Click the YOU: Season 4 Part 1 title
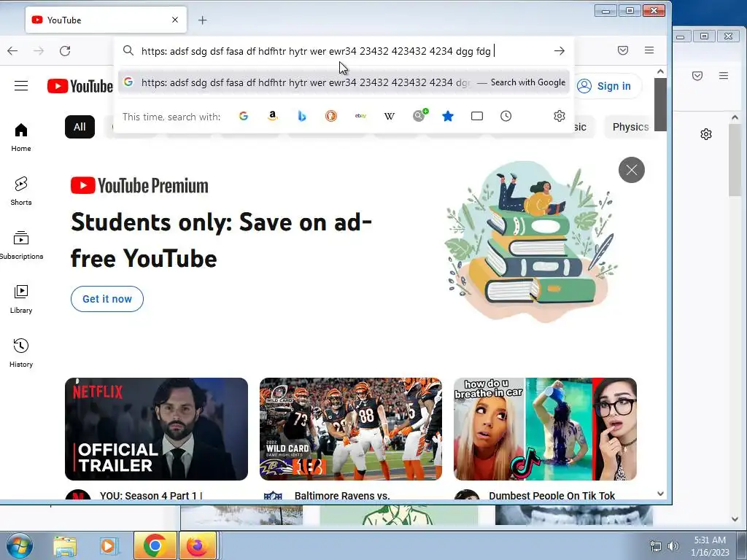The image size is (747, 560). click(x=151, y=496)
